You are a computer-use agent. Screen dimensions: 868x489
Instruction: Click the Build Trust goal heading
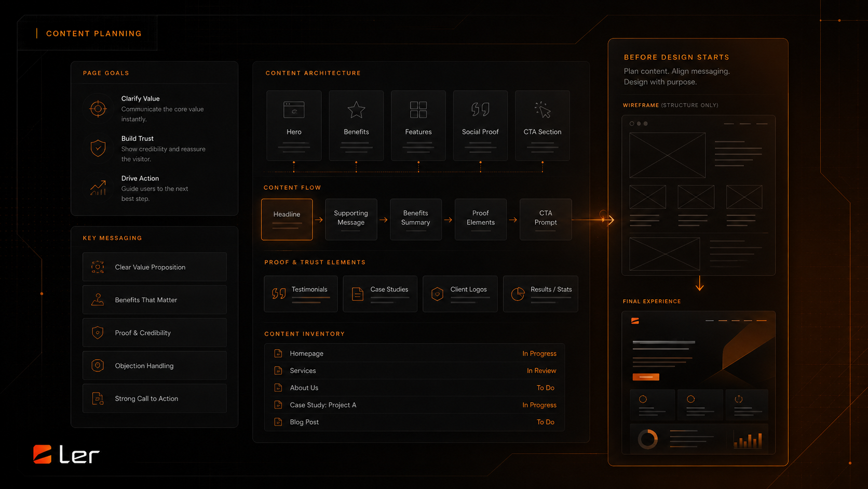tap(138, 139)
